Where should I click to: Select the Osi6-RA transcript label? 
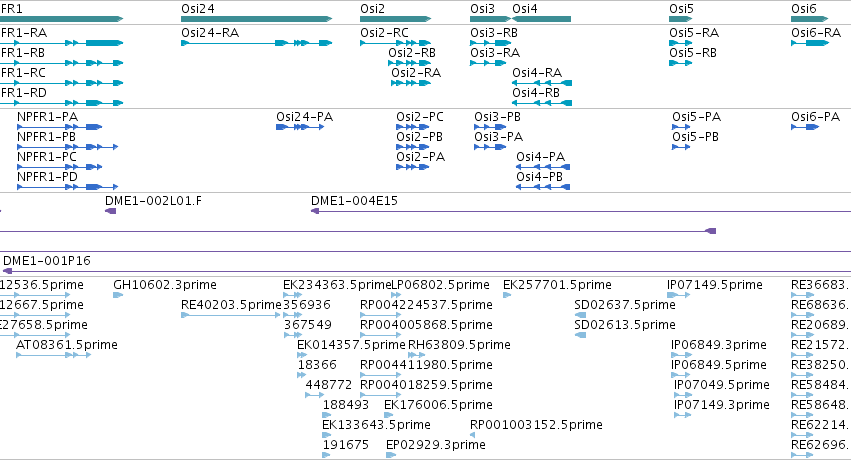point(816,33)
